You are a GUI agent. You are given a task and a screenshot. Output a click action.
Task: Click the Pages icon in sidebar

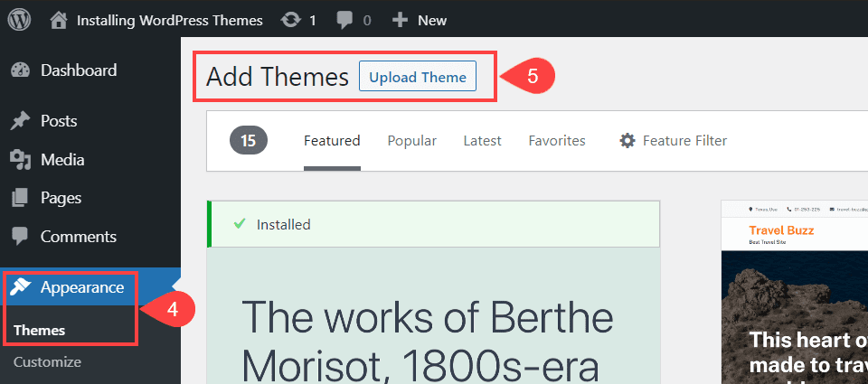tap(20, 198)
